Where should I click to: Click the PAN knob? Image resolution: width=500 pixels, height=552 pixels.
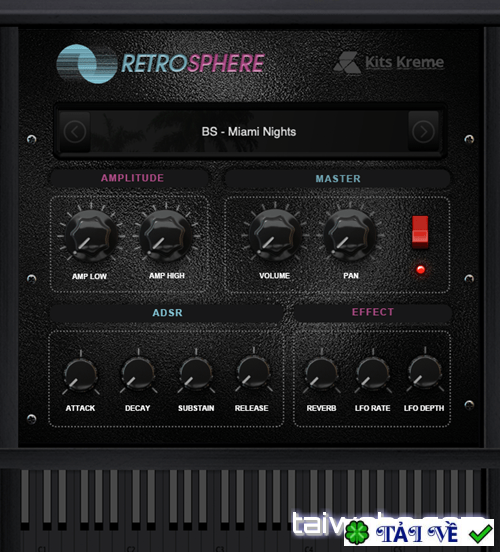350,235
